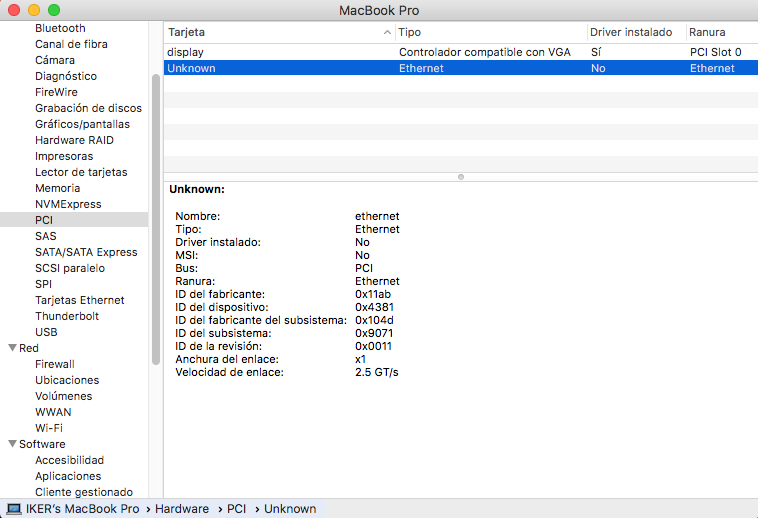Click the PCI Slot 0 cell
Viewport: 758px width, 518px height.
(715, 52)
